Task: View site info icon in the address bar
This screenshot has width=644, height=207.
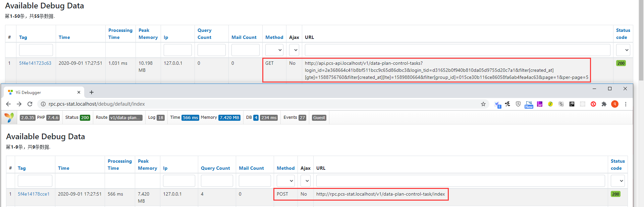Action: tap(43, 104)
